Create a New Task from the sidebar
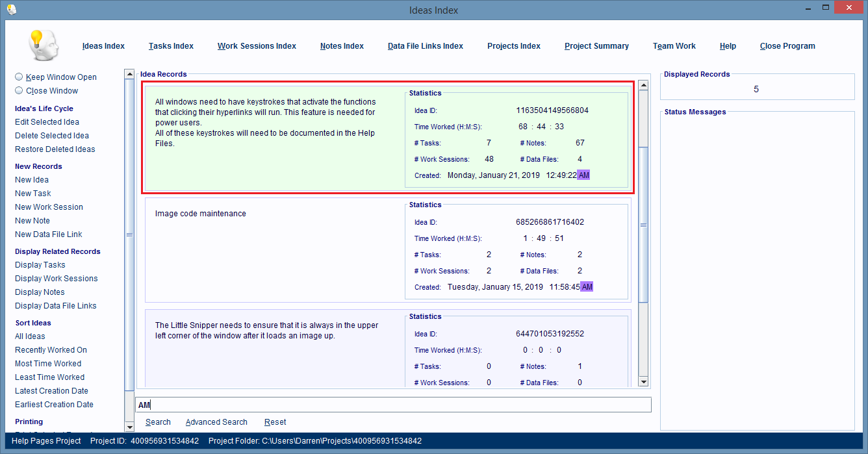868x454 pixels. coord(33,194)
